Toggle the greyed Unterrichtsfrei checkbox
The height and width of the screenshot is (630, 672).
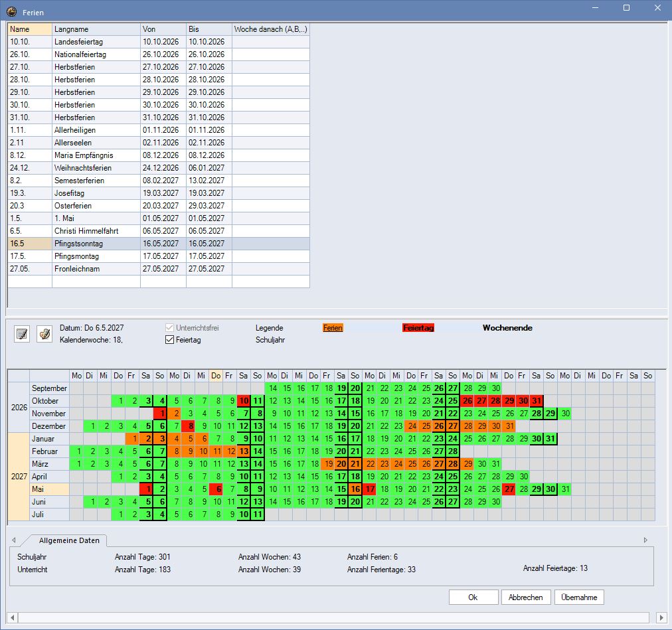(170, 328)
